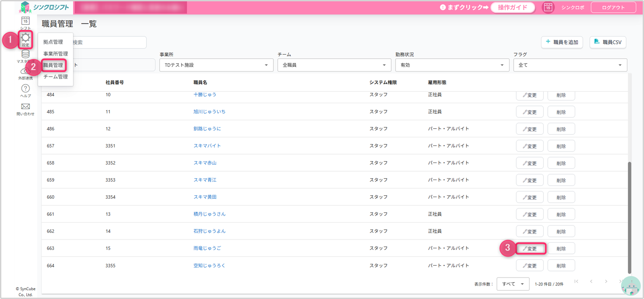The image size is (644, 299).
Task: Open the Help question mark icon
Action: click(x=25, y=88)
